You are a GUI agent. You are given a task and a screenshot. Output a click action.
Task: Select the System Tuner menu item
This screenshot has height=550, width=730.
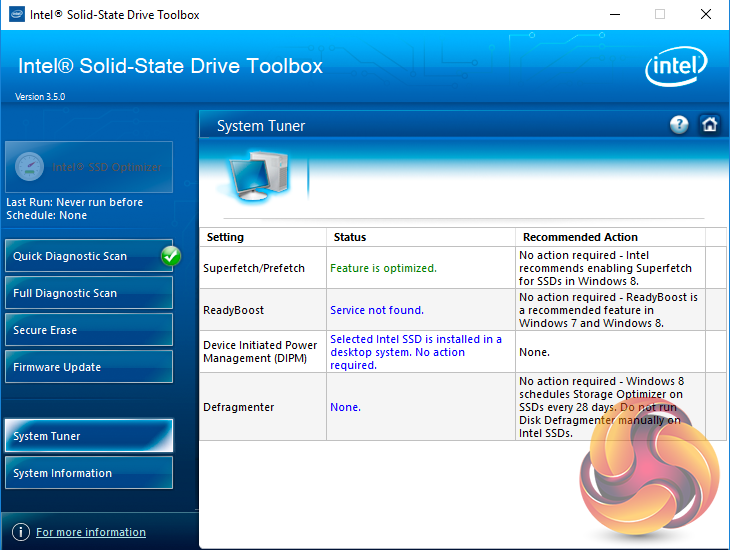point(88,436)
